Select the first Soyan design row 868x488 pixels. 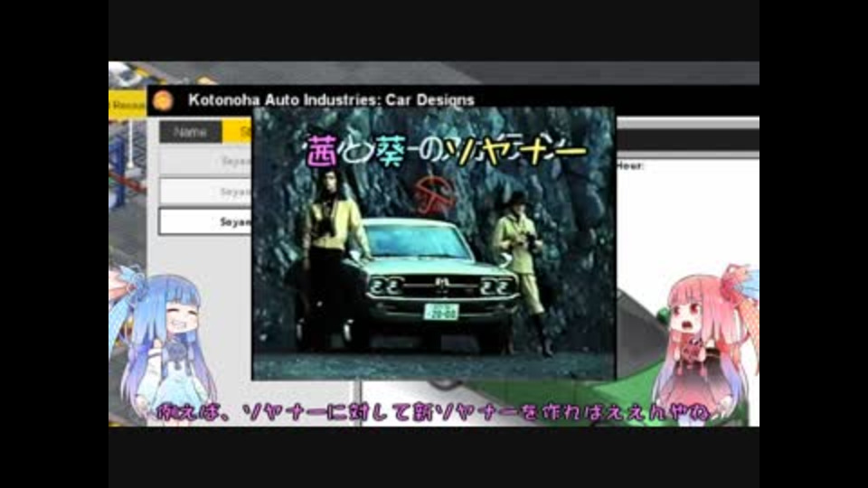(x=205, y=162)
